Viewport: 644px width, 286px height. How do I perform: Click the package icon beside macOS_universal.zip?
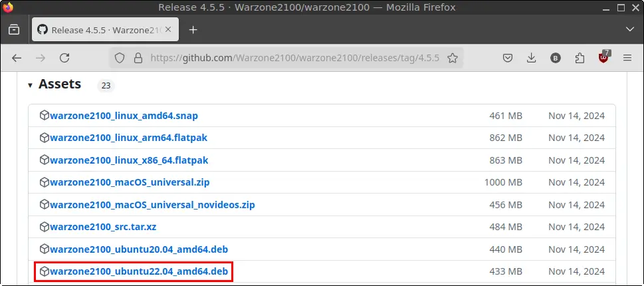(x=44, y=182)
